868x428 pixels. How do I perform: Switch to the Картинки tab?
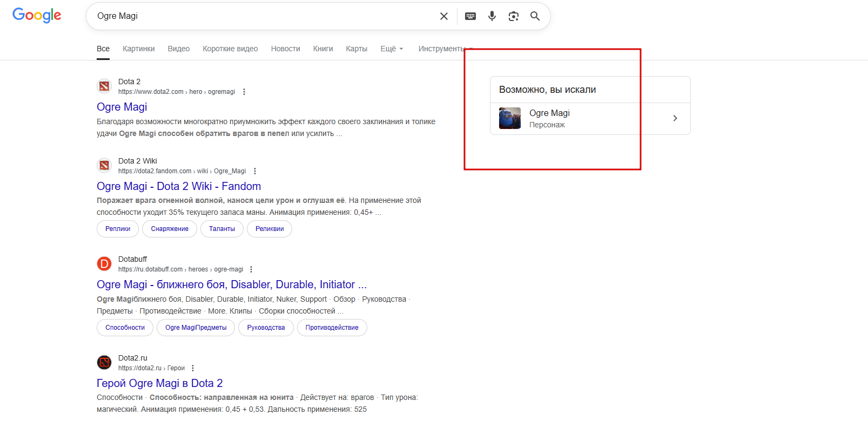click(139, 49)
